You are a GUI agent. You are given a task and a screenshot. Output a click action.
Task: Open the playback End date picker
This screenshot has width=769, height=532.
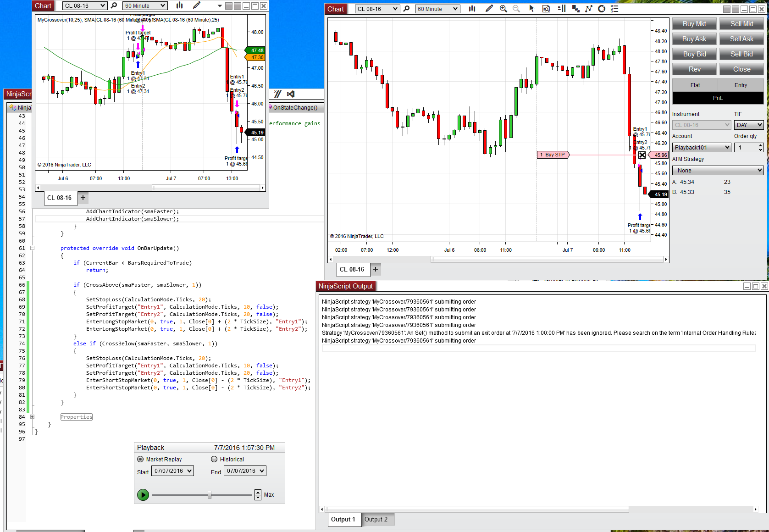pyautogui.click(x=245, y=471)
